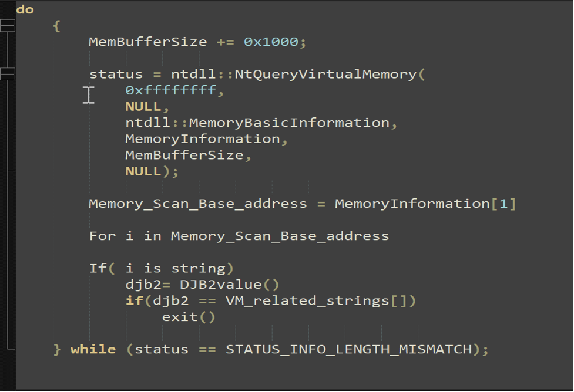Viewport: 574px width, 392px height.
Task: Place cursor on MemBufferSize += 0x1000 line
Action: coord(197,42)
